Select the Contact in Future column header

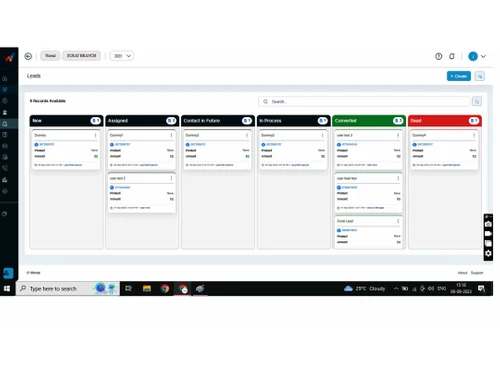pyautogui.click(x=218, y=121)
